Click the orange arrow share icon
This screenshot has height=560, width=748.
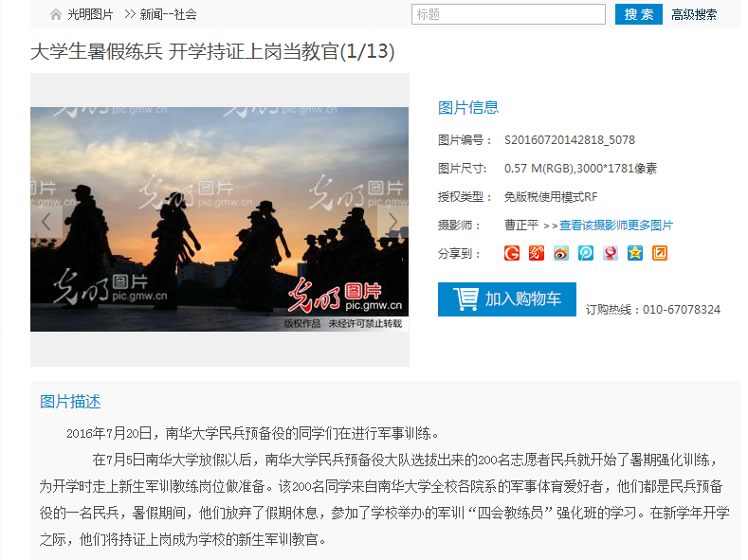tap(660, 253)
